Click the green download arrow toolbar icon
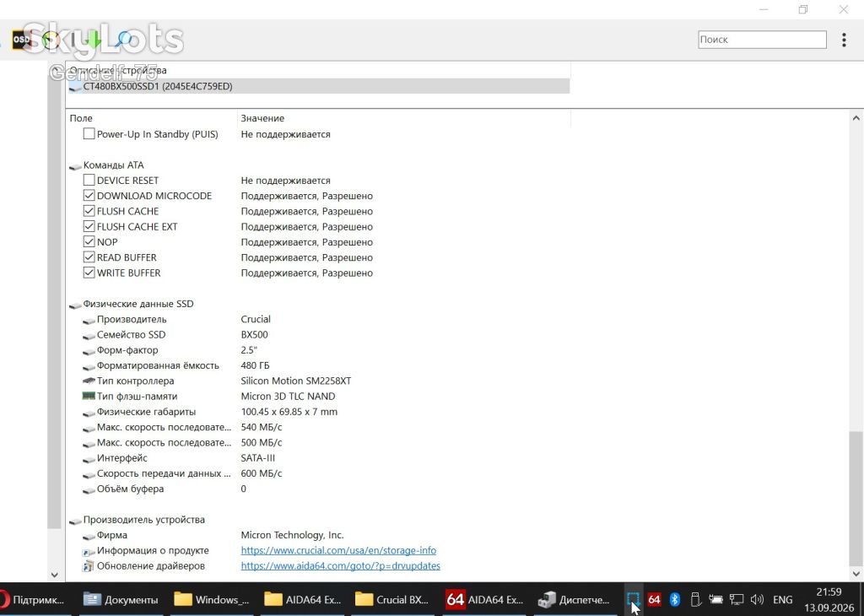Viewport: 864px width, 616px height. pos(94,40)
